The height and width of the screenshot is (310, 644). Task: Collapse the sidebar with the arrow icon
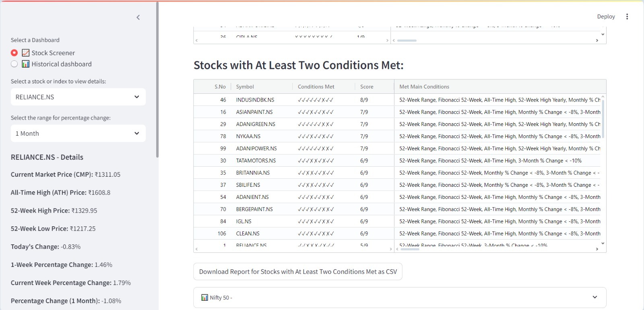138,17
